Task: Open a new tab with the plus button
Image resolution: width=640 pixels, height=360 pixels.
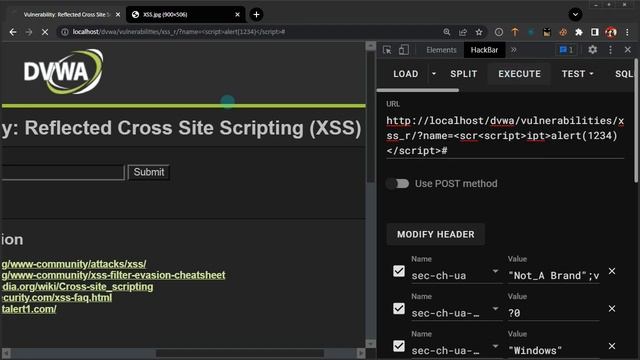Action: pos(256,15)
